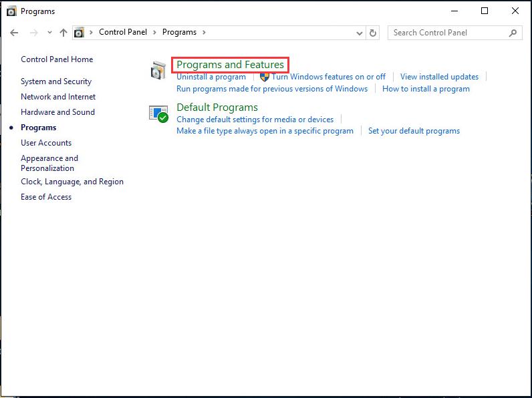Click the Control Panel icon in address bar
Viewport: 532px width, 398px height.
79,33
